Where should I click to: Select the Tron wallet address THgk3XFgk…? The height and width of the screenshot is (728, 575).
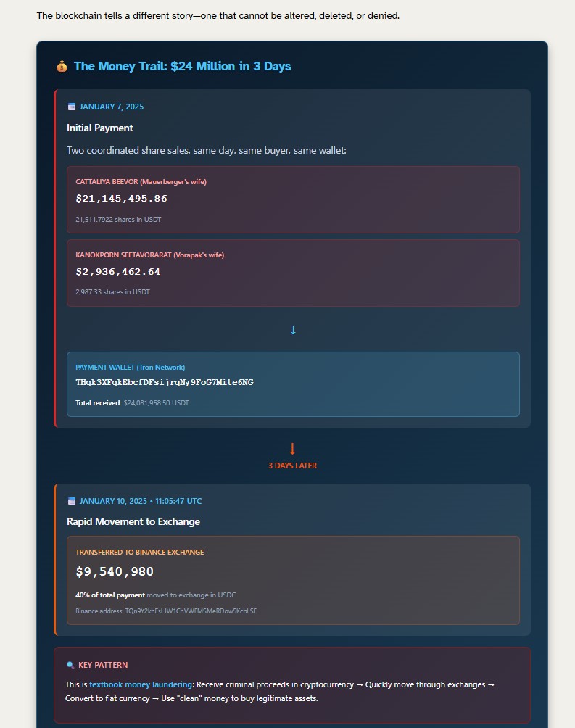tap(165, 382)
